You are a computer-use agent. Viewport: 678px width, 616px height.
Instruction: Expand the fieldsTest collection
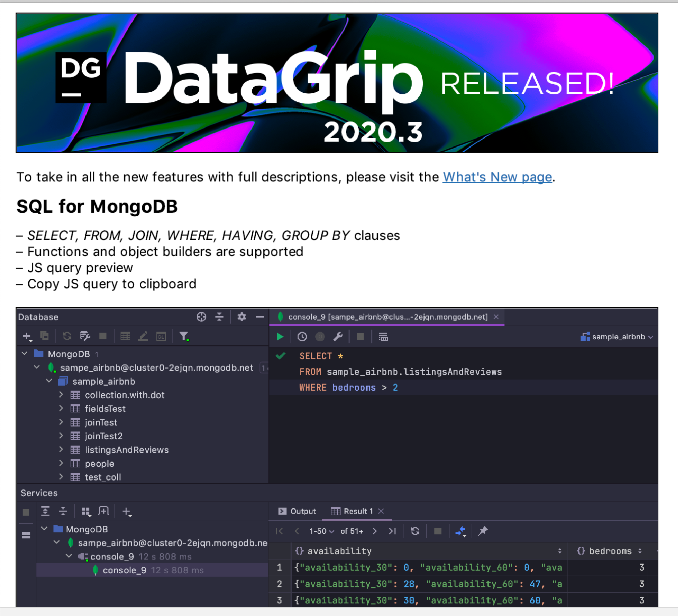pos(61,408)
